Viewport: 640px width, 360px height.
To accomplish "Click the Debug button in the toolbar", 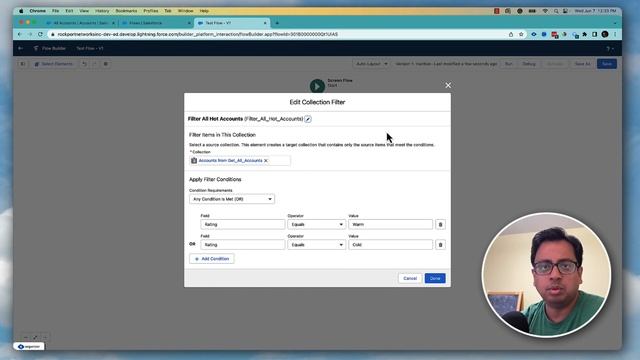I will tap(529, 64).
